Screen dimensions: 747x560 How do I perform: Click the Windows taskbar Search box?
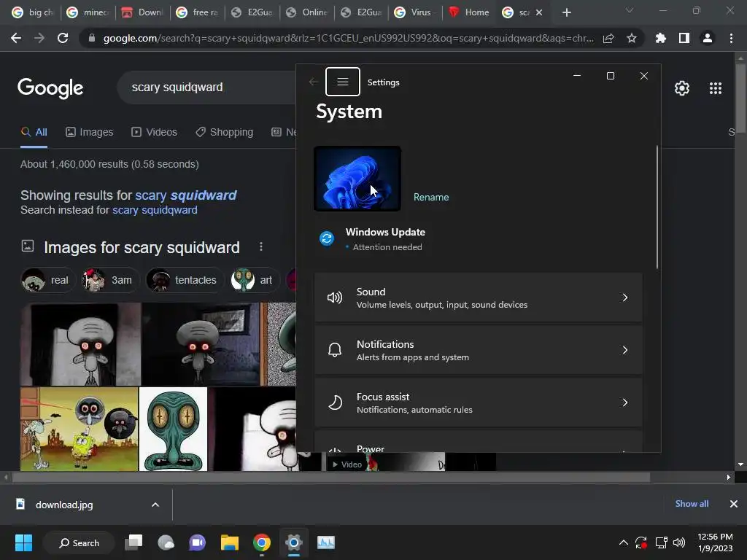point(79,542)
